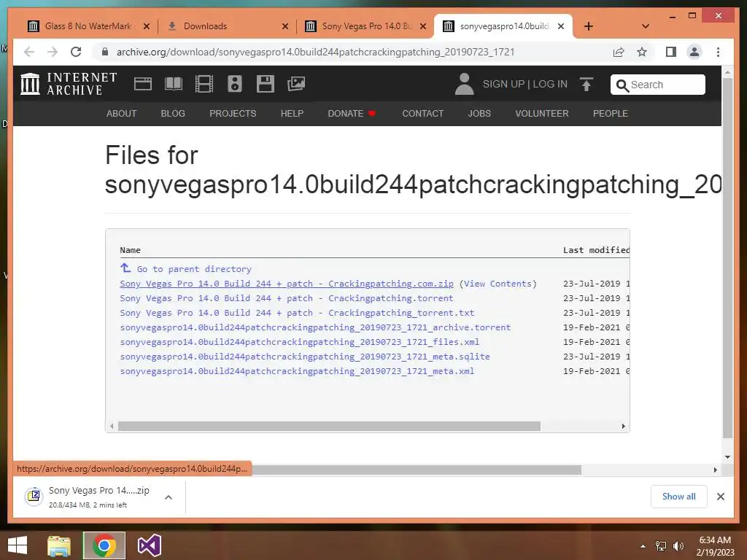Open VOLUNTEER nav item
The height and width of the screenshot is (560, 747).
pyautogui.click(x=542, y=113)
